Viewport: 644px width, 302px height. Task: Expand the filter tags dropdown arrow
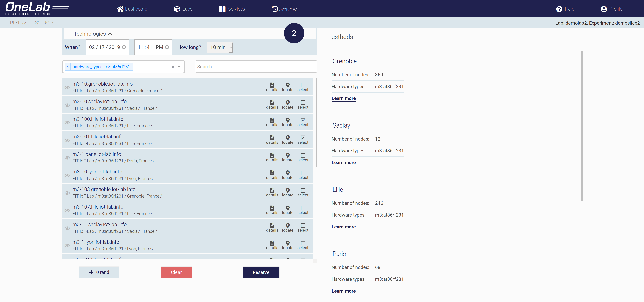click(179, 67)
